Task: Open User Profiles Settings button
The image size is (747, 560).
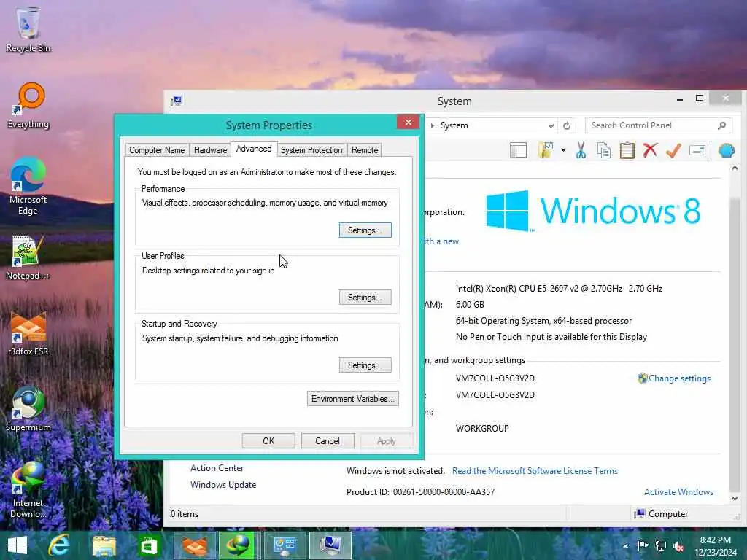Action: coord(365,297)
